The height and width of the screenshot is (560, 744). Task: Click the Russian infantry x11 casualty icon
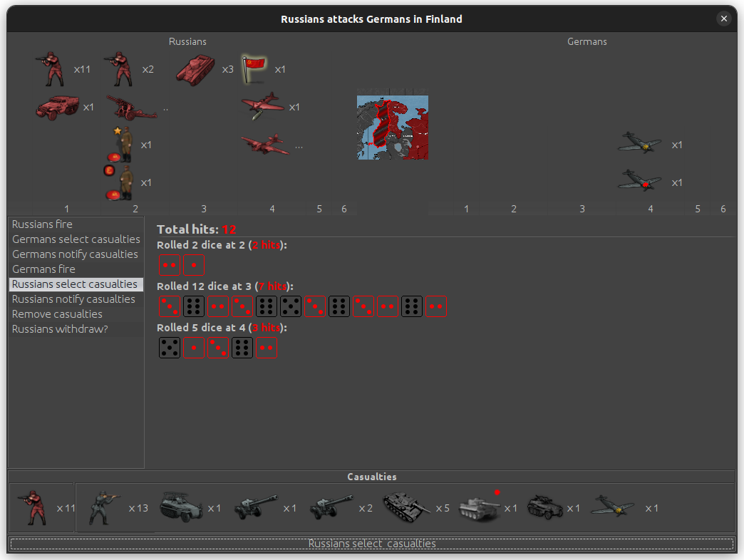33,508
